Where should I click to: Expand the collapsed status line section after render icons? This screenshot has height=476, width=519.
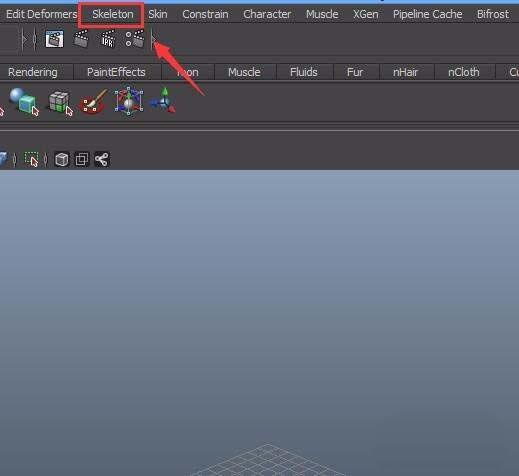tap(153, 39)
